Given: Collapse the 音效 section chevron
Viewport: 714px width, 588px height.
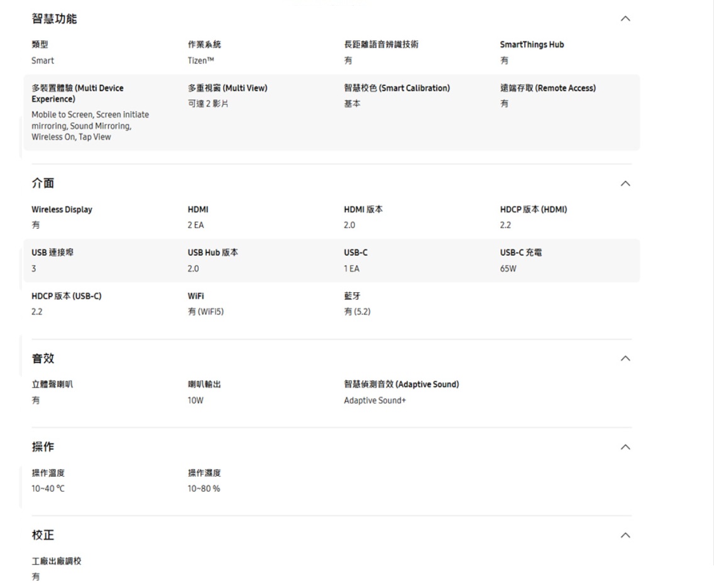Looking at the screenshot, I should [625, 358].
